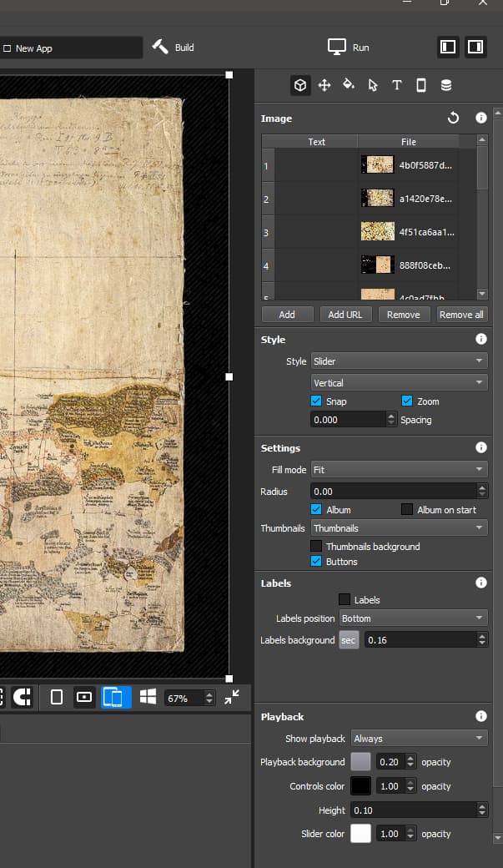Uncheck the Buttons checkbox

tap(316, 562)
